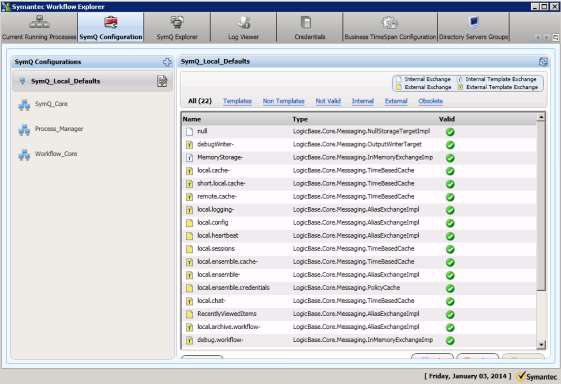
Task: Select the null row name text
Action: [202, 131]
